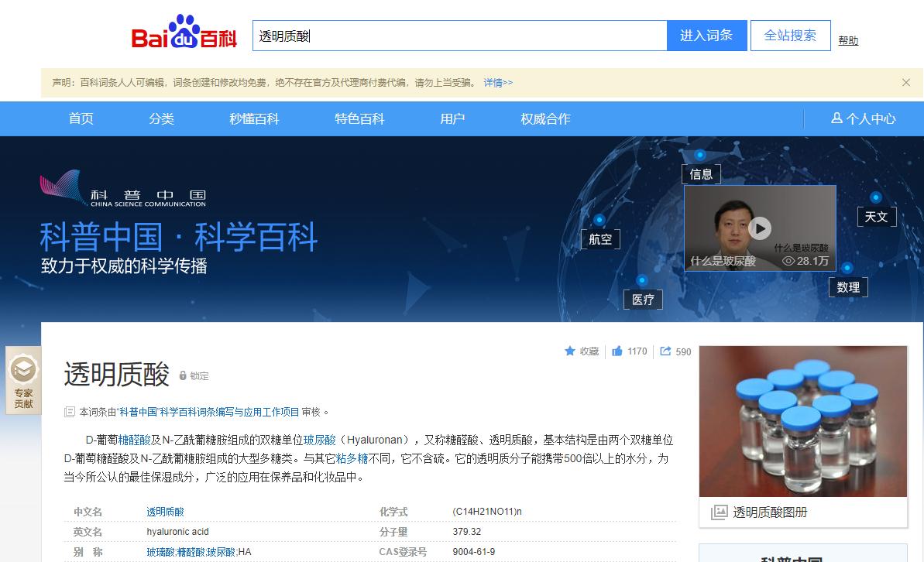Dismiss the disclaimer banner
Screen dimensions: 924x562
coord(905,82)
